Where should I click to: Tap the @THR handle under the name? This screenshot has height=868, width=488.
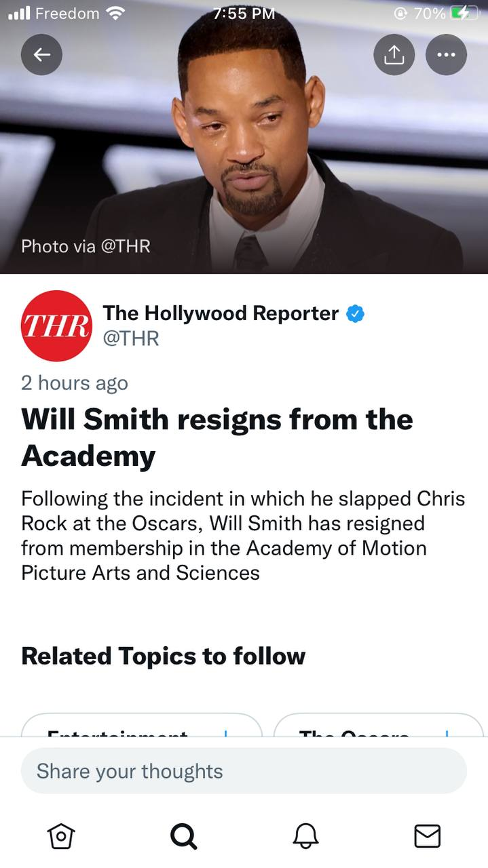(130, 338)
